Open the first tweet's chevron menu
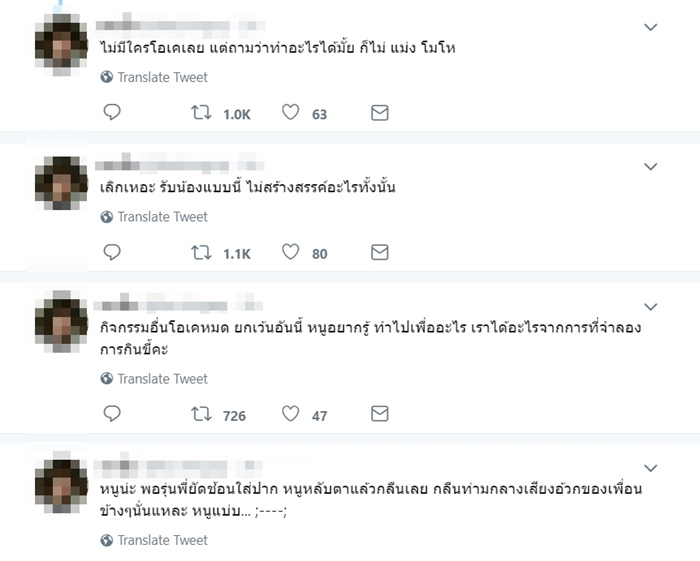Image resolution: width=700 pixels, height=561 pixels. pyautogui.click(x=650, y=27)
